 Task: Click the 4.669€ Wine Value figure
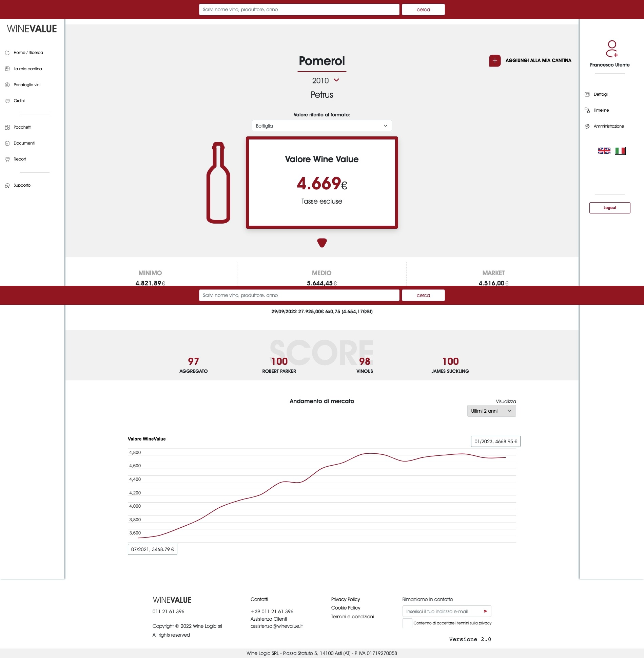coord(322,184)
